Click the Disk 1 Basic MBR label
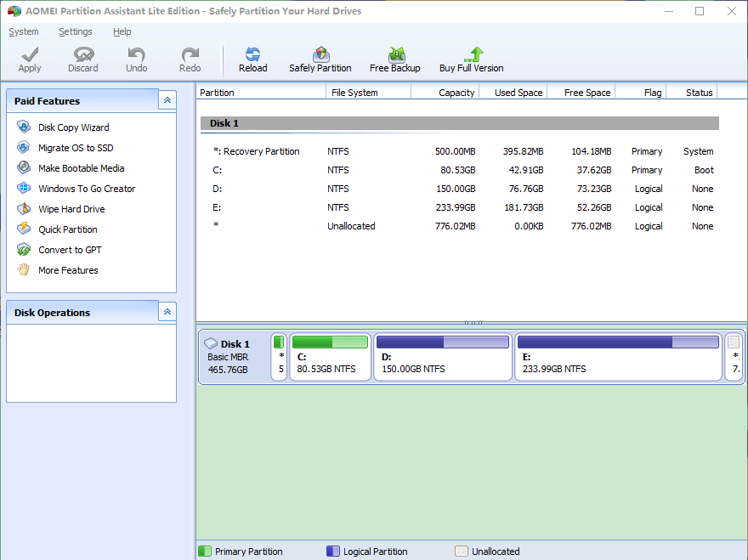 (228, 357)
